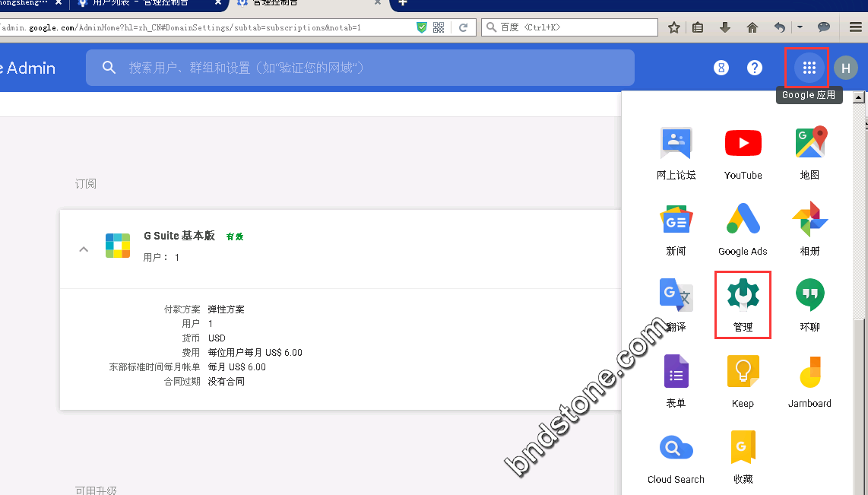Open 地图 (Maps) app
The height and width of the screenshot is (495, 868).
[810, 153]
